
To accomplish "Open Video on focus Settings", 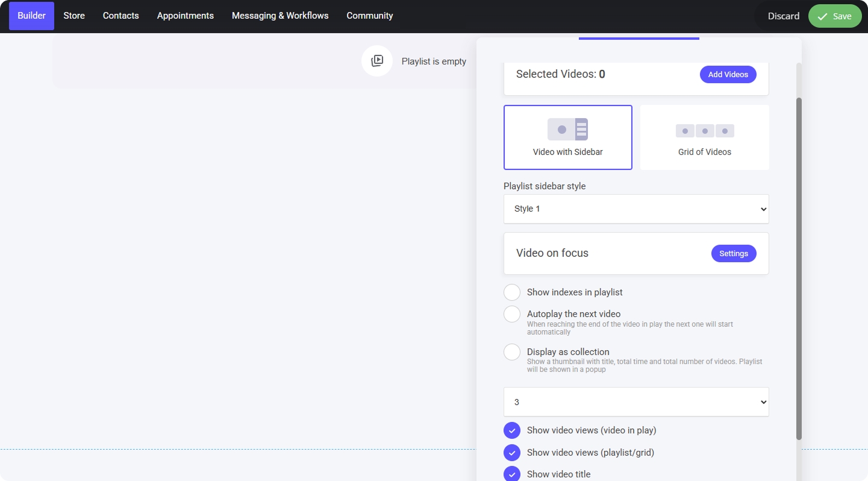I will coord(733,254).
